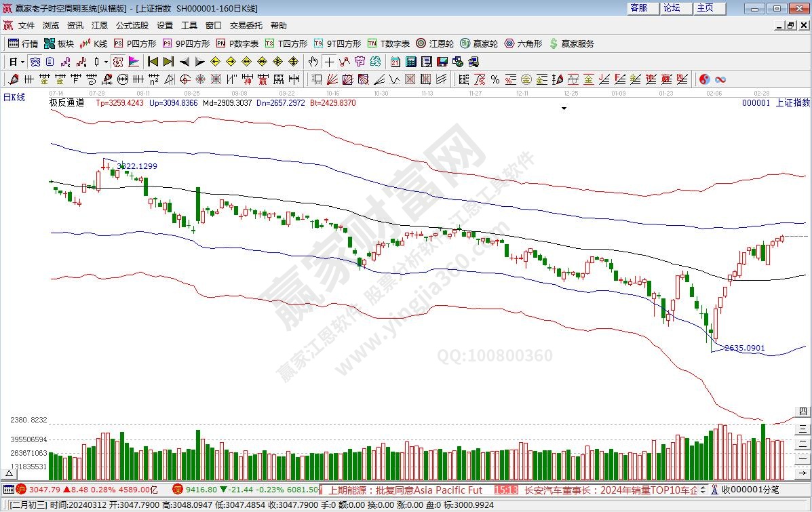This screenshot has width=812, height=512.
Task: Open the 行情 market quotes view
Action: [x=23, y=43]
